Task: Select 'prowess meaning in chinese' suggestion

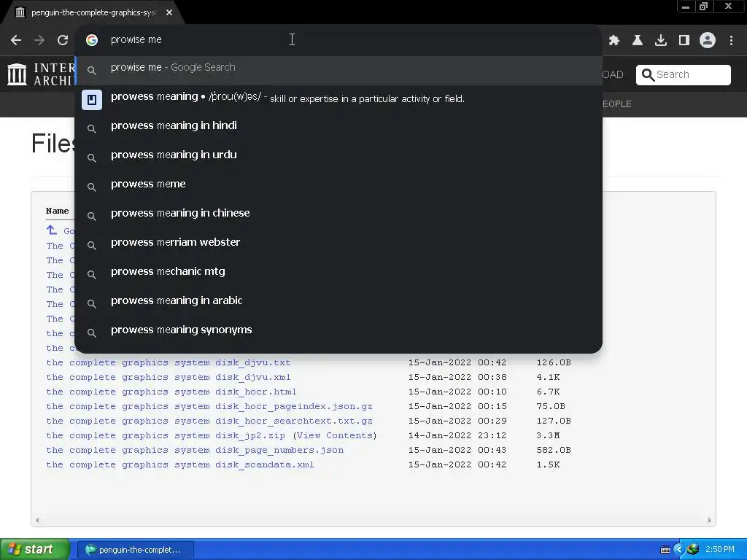Action: pos(338,216)
